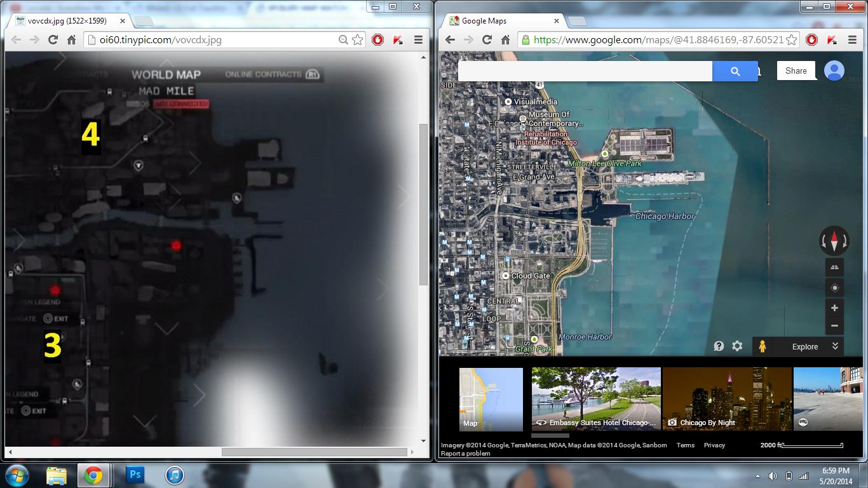Open the volume control in tray
This screenshot has width=868, height=488.
[x=773, y=476]
